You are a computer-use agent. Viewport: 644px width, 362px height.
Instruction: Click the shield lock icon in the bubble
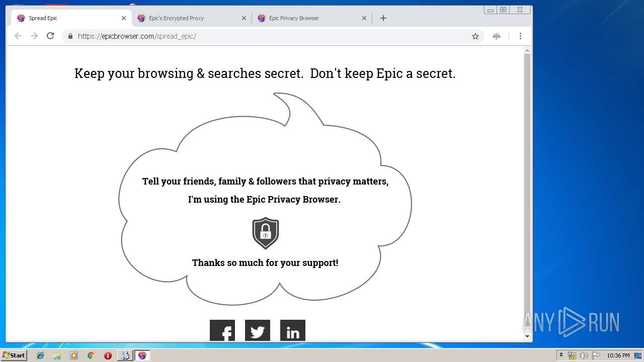point(266,233)
